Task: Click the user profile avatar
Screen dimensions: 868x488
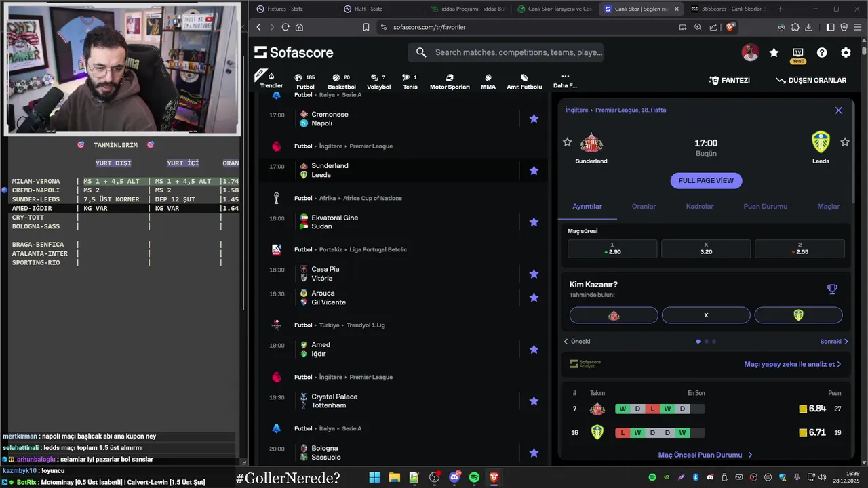Action: click(750, 52)
